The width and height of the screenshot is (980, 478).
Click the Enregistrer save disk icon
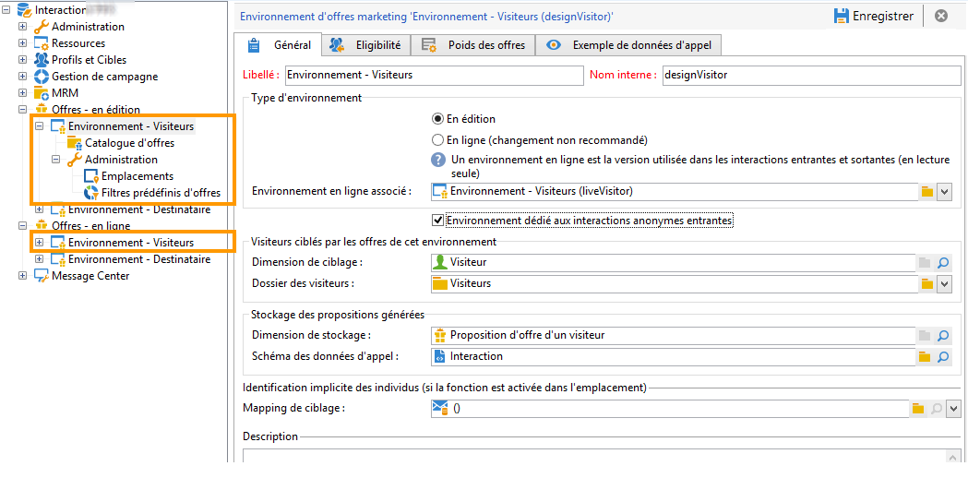click(842, 17)
